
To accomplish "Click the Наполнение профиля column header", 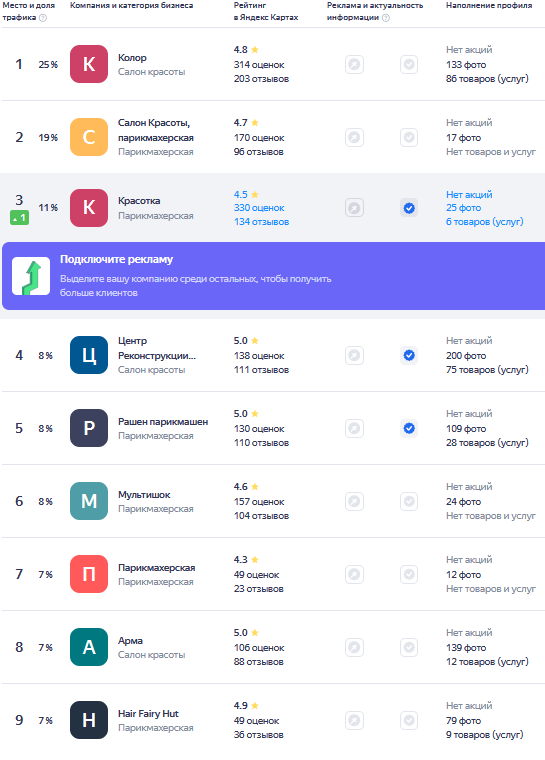I will point(489,5).
